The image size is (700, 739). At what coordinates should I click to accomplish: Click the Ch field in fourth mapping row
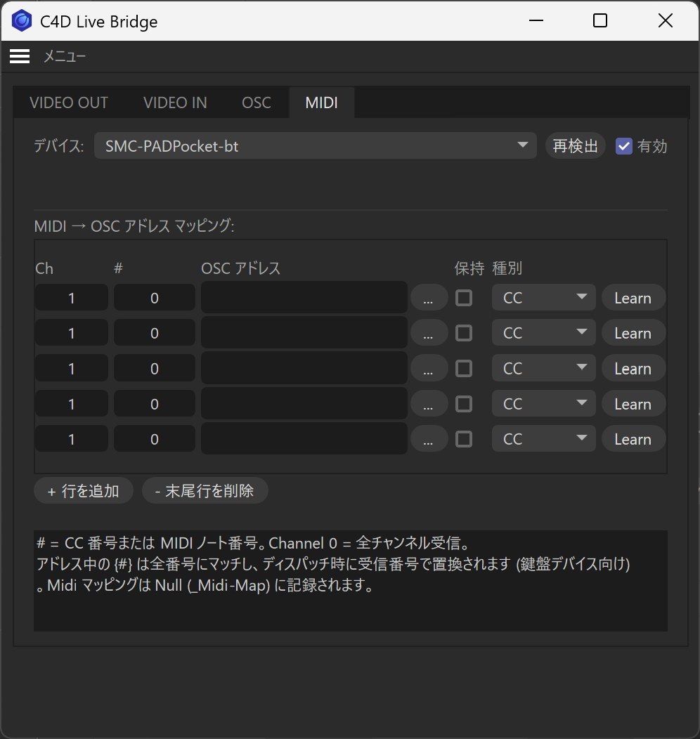click(72, 404)
